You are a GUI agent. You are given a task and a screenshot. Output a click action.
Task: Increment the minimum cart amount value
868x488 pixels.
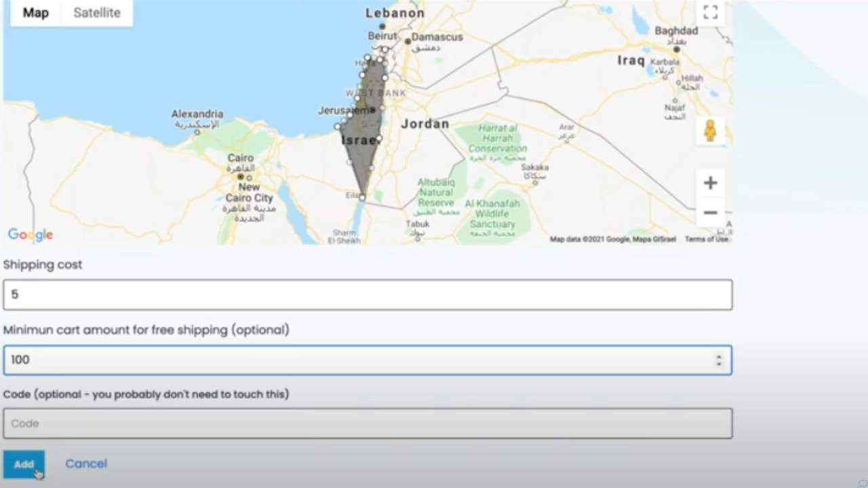(720, 357)
